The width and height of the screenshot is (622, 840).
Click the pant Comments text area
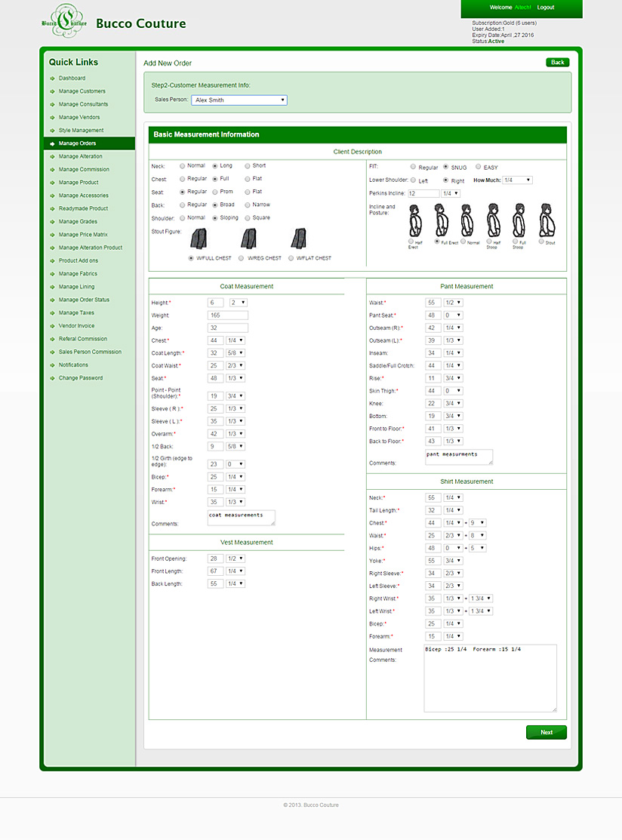click(459, 457)
